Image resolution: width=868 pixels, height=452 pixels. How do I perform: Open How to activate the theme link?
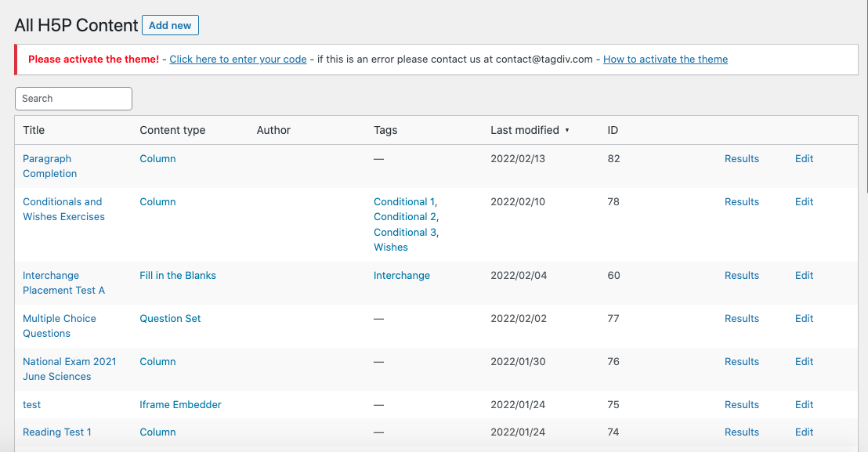665,60
